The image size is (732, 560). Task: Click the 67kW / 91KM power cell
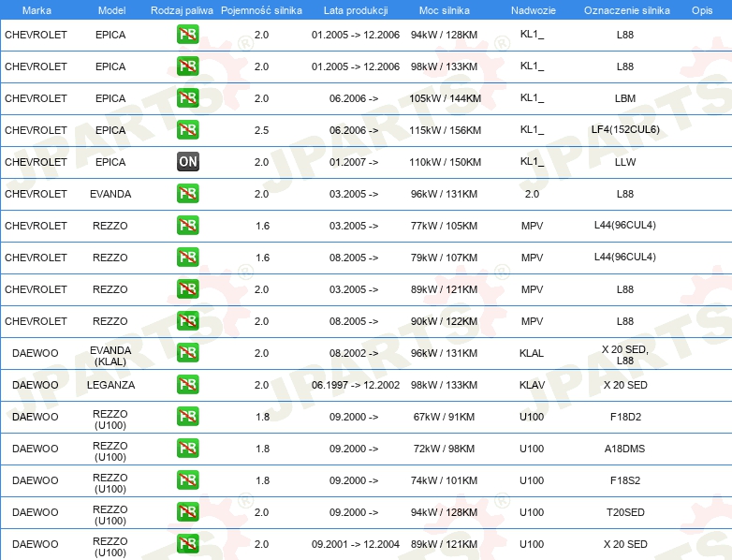(444, 417)
